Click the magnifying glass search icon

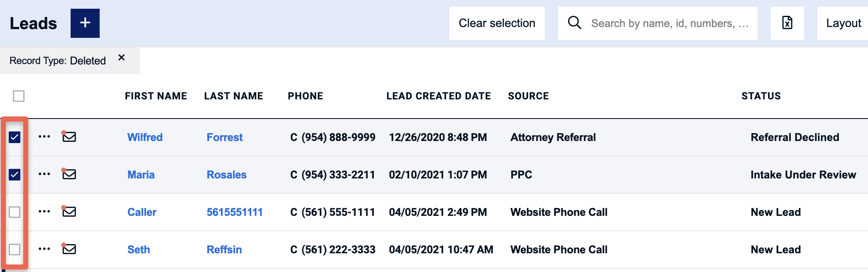pos(574,22)
